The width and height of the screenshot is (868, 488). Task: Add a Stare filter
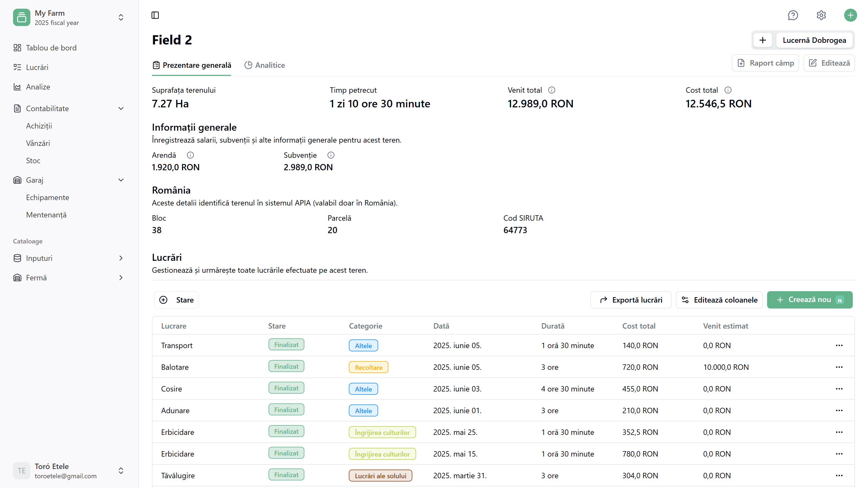click(176, 300)
